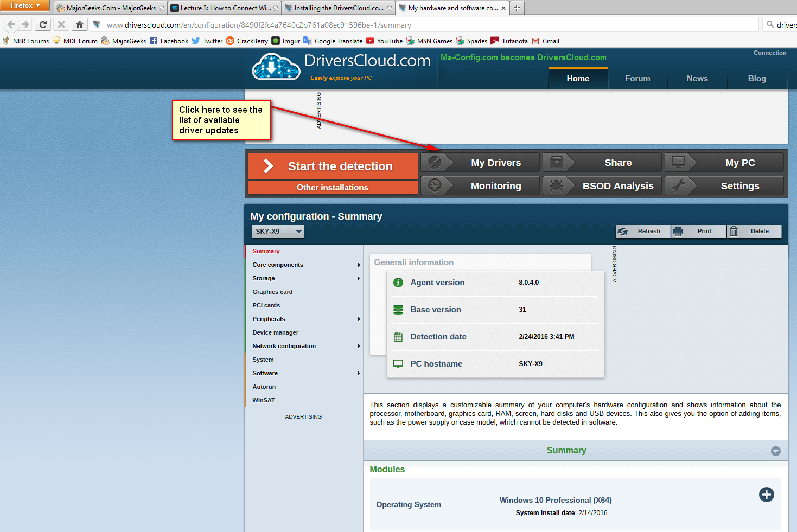Screen dimensions: 797x532
Task: Click the Connection link
Action: coord(769,53)
